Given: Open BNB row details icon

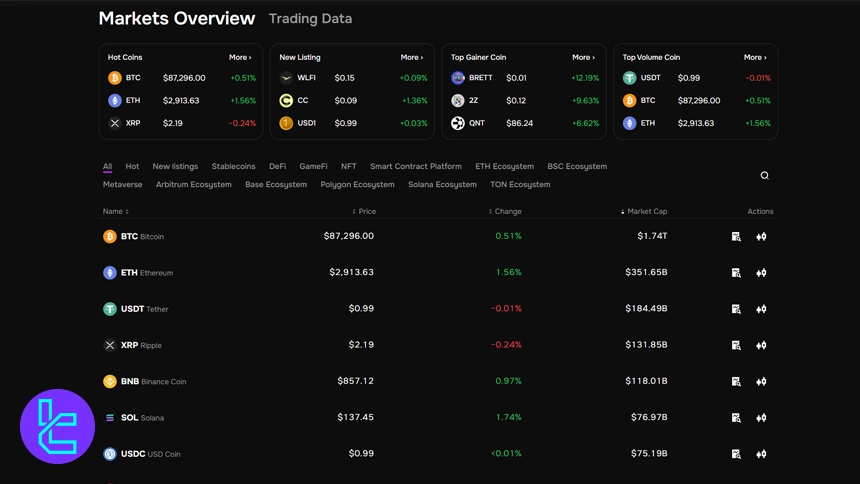Looking at the screenshot, I should click(736, 381).
